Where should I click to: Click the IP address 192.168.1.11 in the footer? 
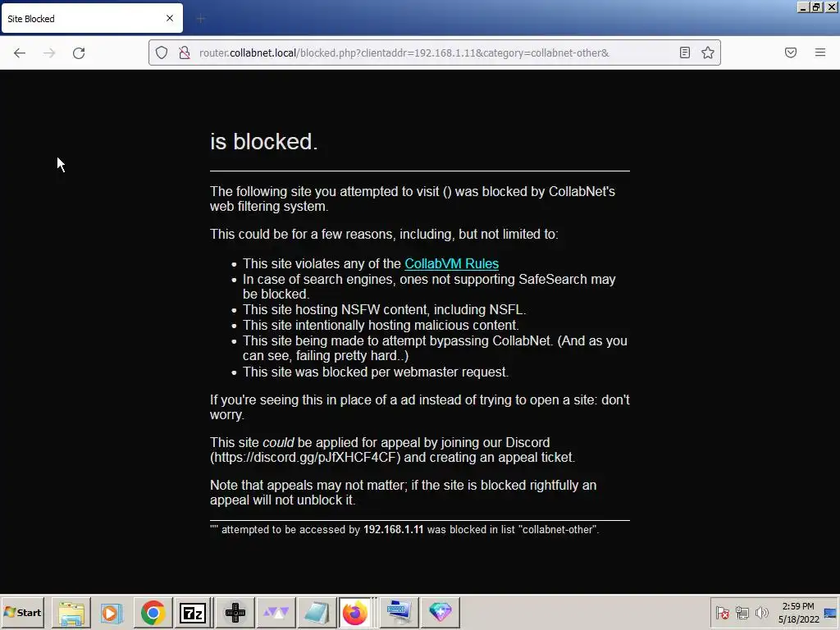click(x=393, y=529)
